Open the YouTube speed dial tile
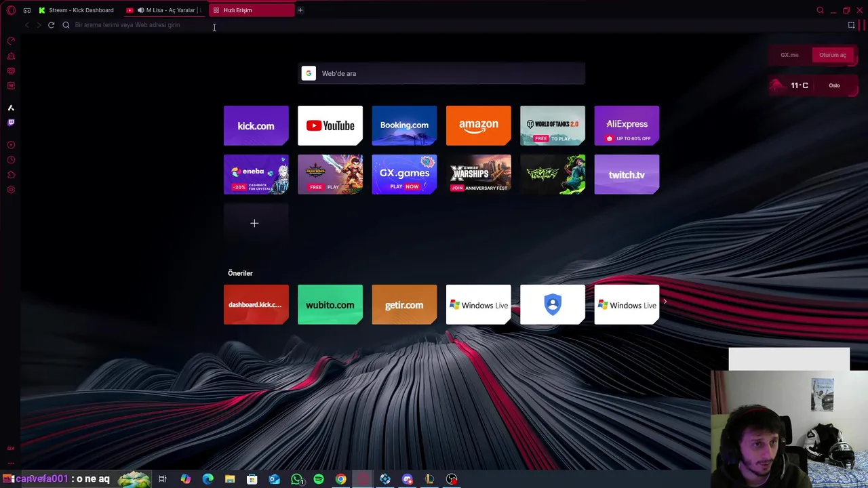The width and height of the screenshot is (868, 488). coord(330,125)
